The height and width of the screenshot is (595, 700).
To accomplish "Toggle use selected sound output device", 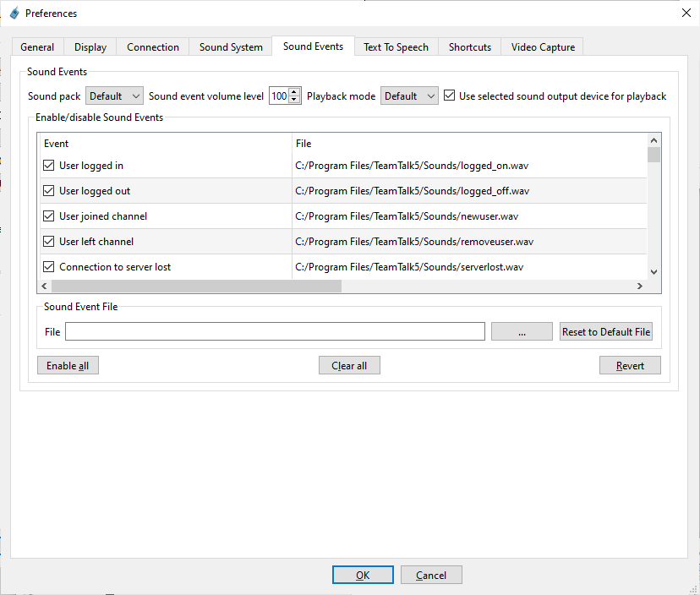I will pyautogui.click(x=450, y=96).
